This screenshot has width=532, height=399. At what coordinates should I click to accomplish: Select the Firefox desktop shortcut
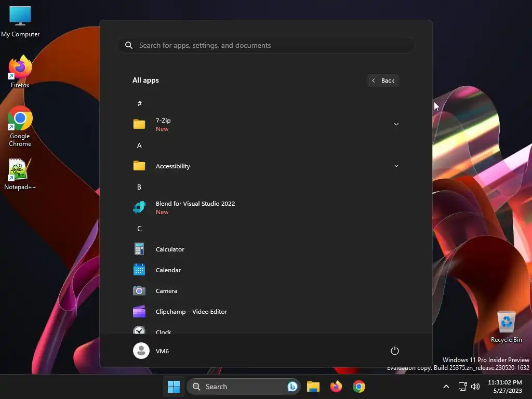click(20, 72)
